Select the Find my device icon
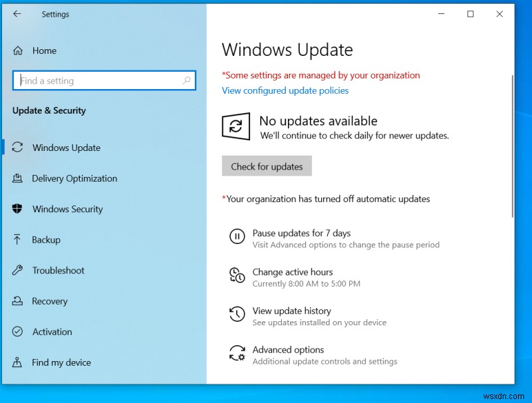 click(17, 362)
